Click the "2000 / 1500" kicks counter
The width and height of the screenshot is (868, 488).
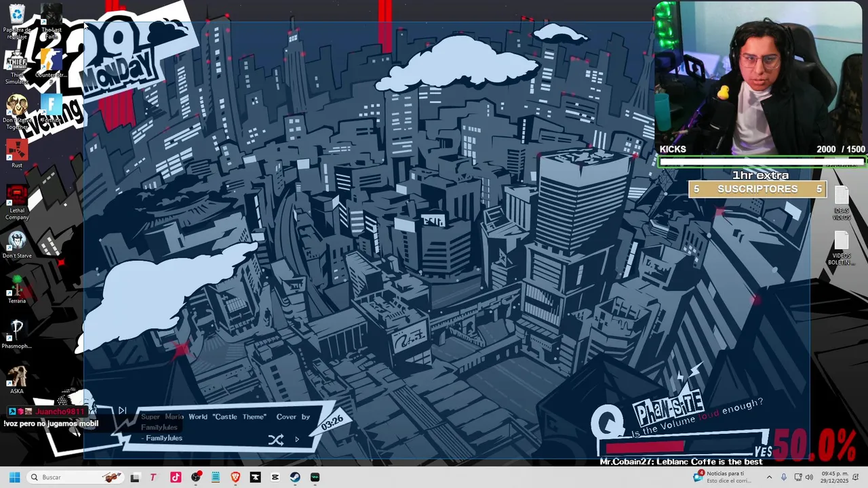(841, 149)
